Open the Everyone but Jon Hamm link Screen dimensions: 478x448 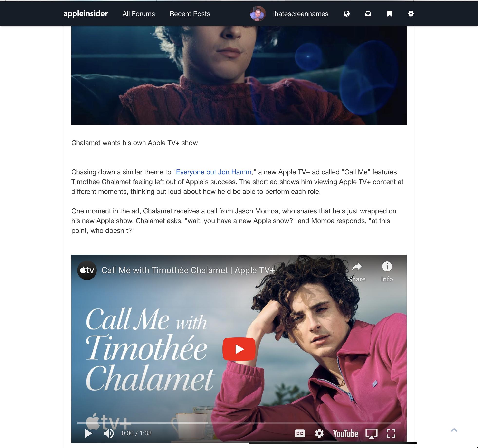click(214, 172)
